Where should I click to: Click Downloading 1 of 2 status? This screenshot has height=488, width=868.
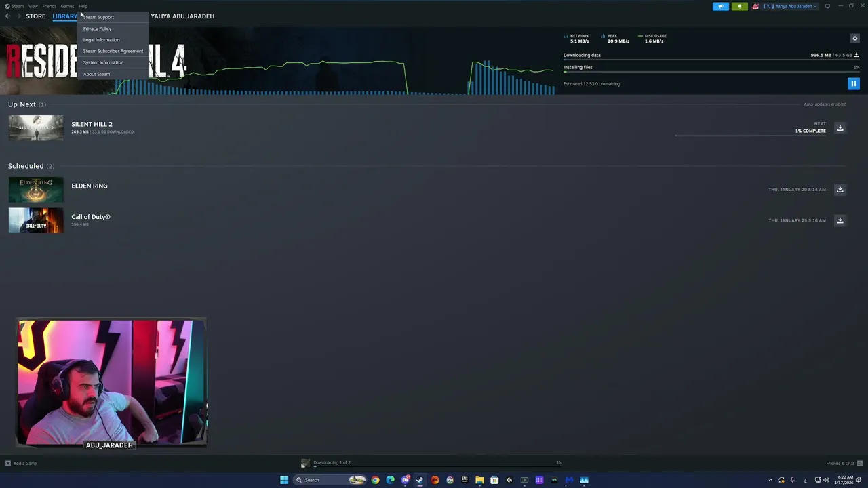click(332, 462)
